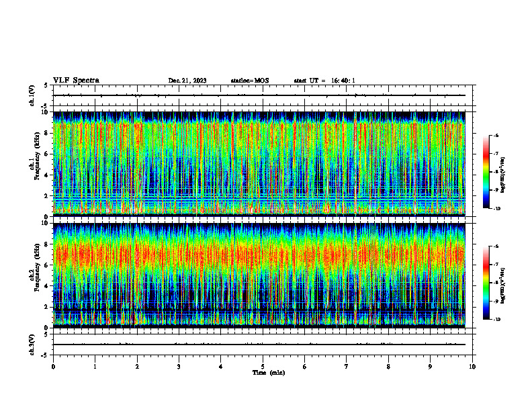The image size is (532, 411).
Task: Click the '-10' label on ch.2 colorbar
Action: click(497, 319)
